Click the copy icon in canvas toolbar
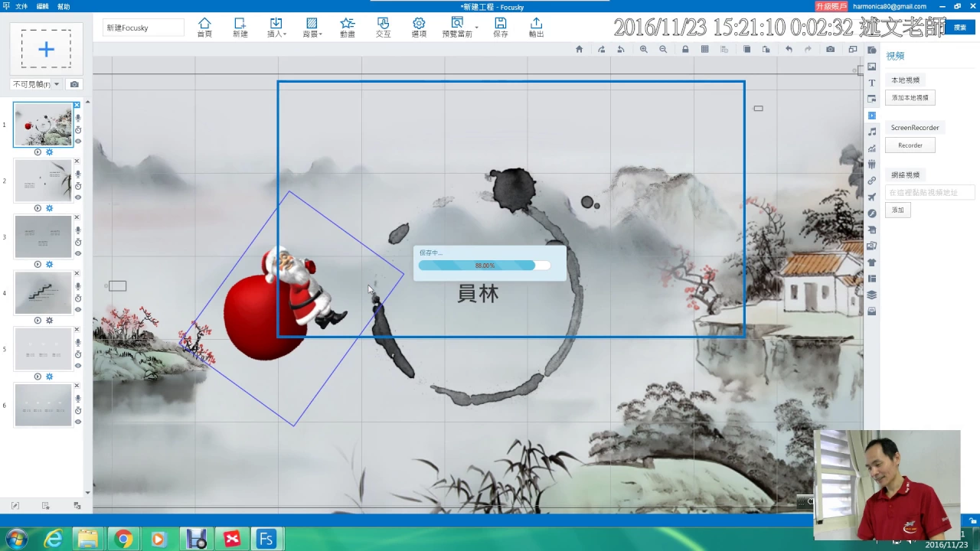The height and width of the screenshot is (551, 980). pyautogui.click(x=746, y=49)
